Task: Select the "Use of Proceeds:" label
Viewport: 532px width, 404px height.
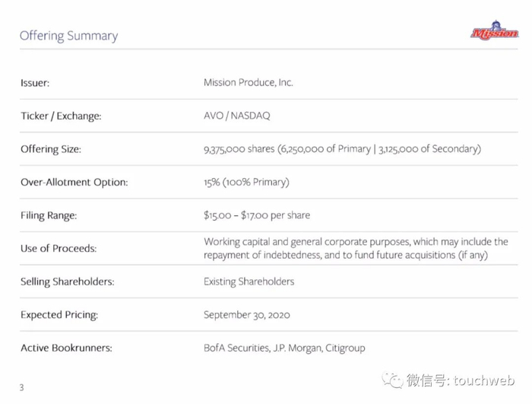Action: [59, 249]
